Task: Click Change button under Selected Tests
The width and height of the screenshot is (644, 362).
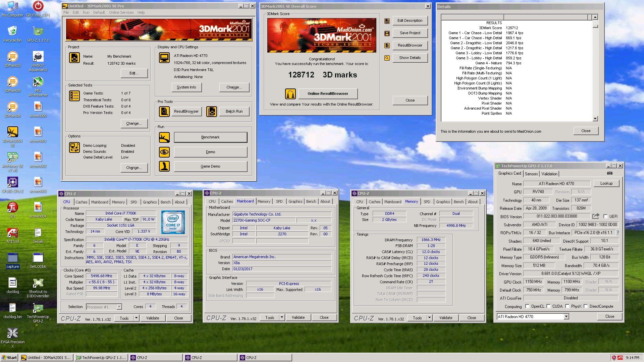Action: [x=134, y=123]
